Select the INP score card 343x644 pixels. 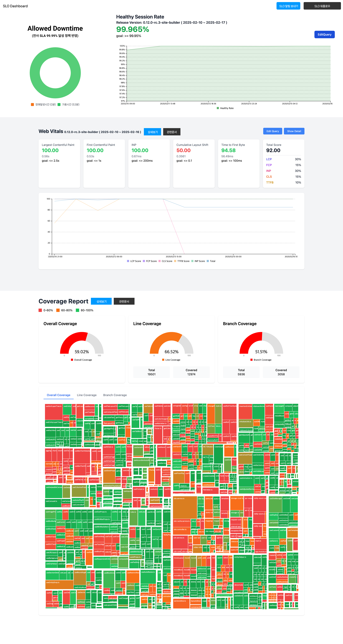(149, 164)
